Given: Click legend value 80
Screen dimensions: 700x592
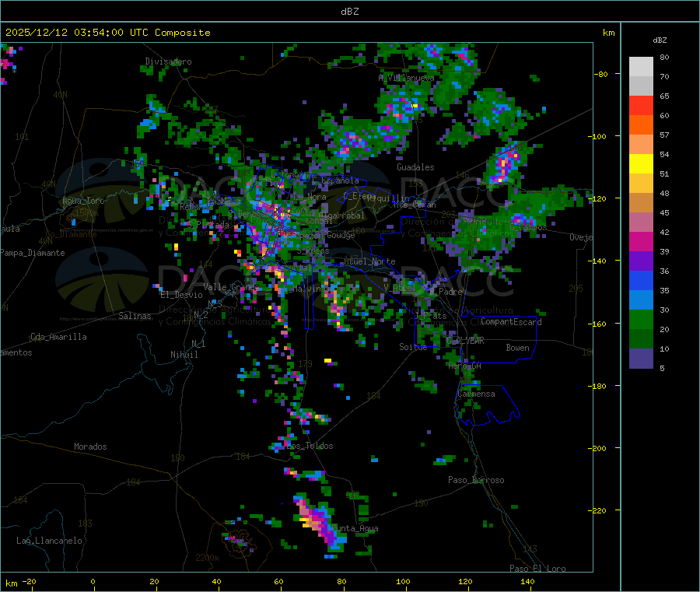Looking at the screenshot, I should pos(664,57).
